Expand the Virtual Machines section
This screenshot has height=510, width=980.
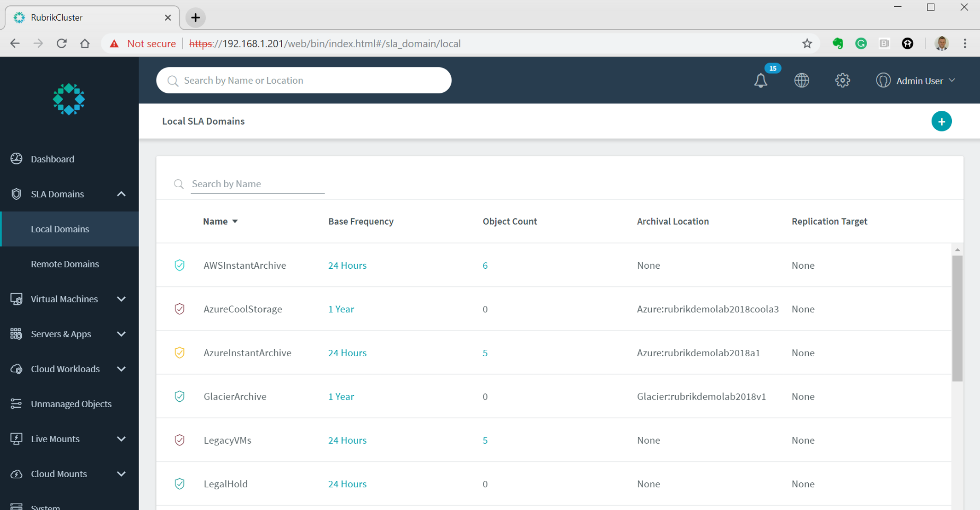coord(64,298)
